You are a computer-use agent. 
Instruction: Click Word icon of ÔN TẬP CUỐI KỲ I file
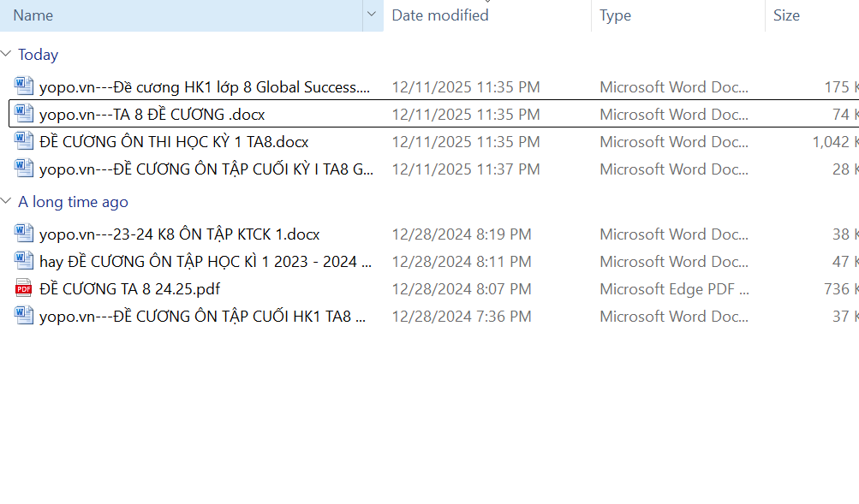pos(24,169)
